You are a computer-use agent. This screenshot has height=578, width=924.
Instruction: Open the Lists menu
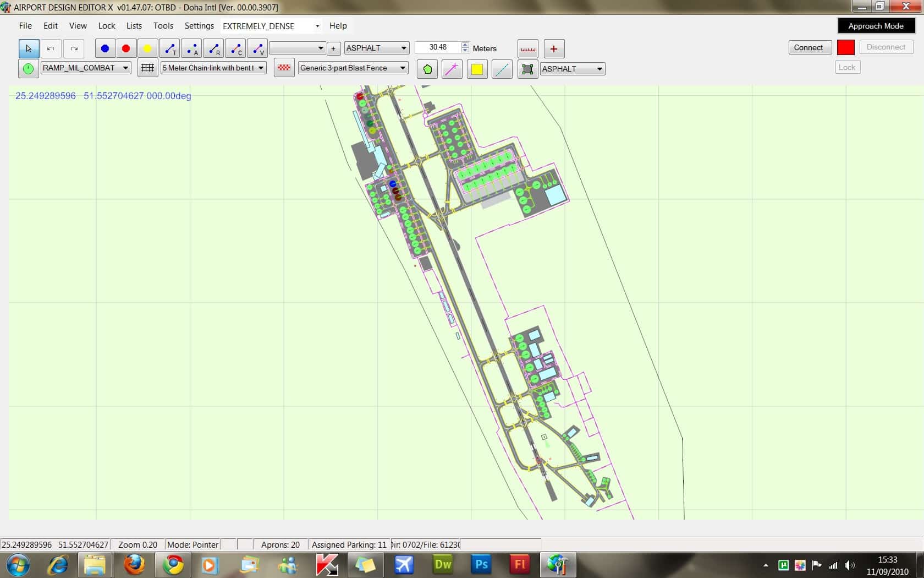click(x=134, y=26)
